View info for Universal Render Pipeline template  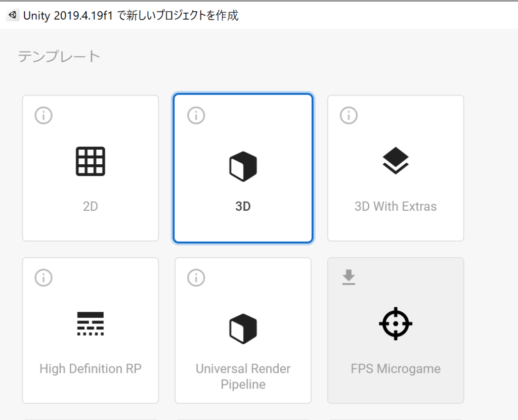[196, 277]
